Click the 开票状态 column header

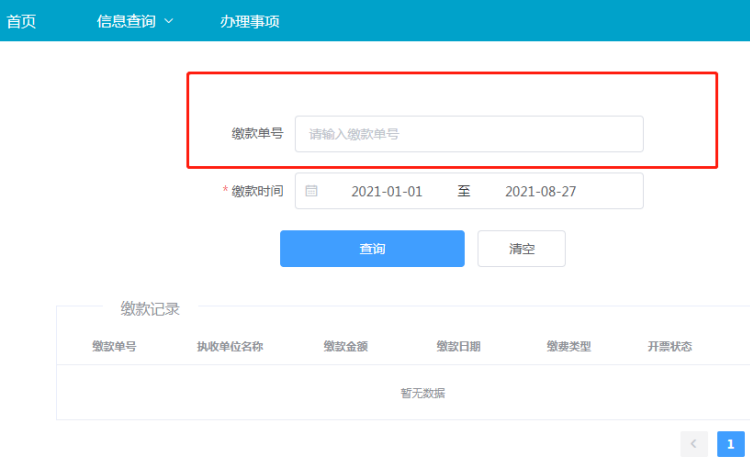pyautogui.click(x=670, y=347)
